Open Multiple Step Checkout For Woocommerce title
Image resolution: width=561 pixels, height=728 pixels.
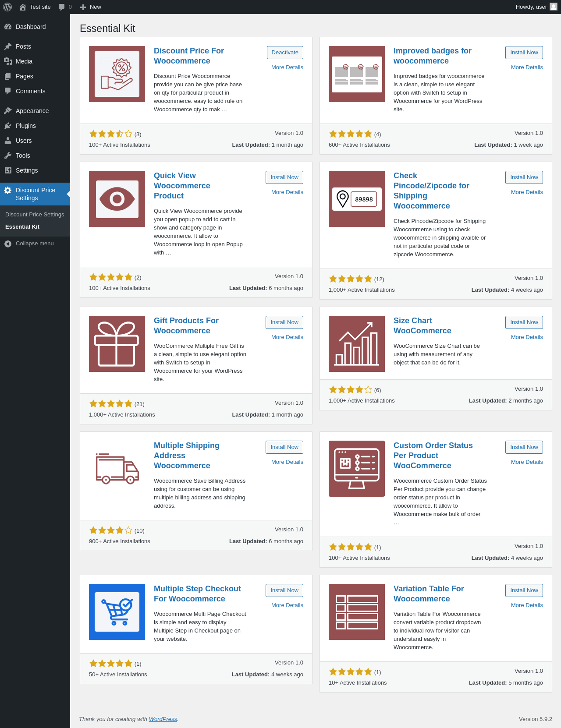[197, 594]
